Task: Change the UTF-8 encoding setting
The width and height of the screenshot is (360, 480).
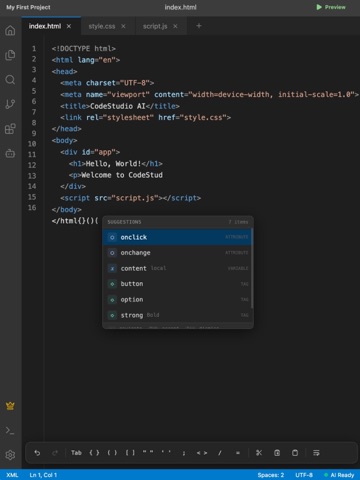Action: click(304, 475)
